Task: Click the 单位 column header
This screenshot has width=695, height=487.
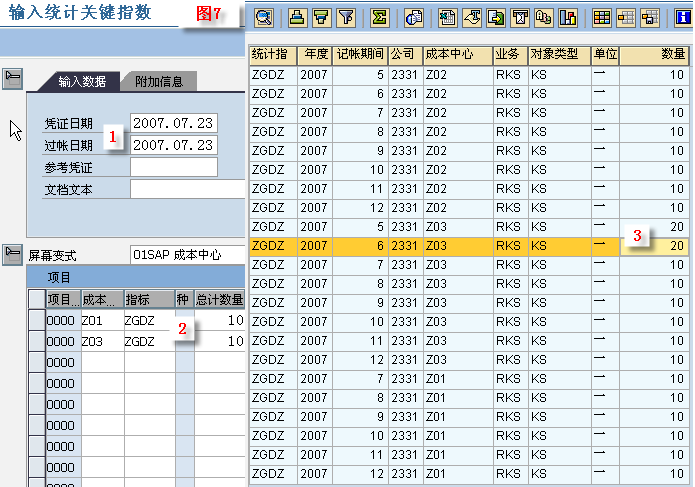Action: 605,55
